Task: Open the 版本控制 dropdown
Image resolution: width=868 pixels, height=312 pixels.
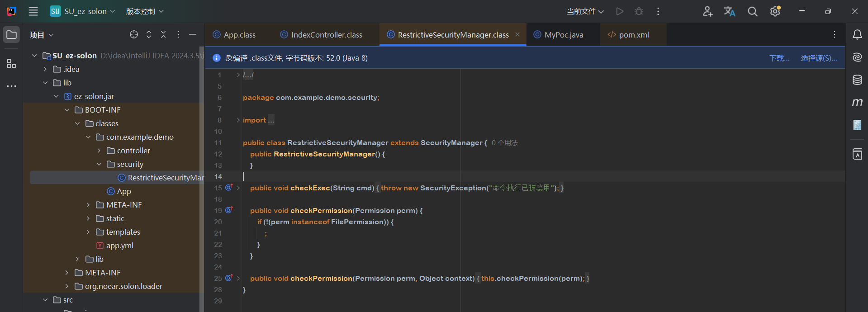Action: pos(145,11)
